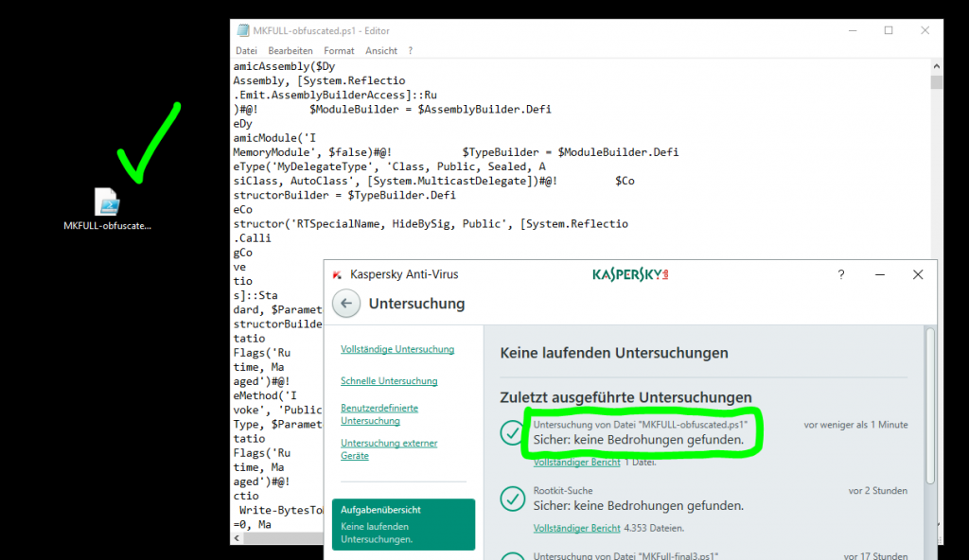Close the Kaspersky Anti-Virus window

click(x=918, y=274)
